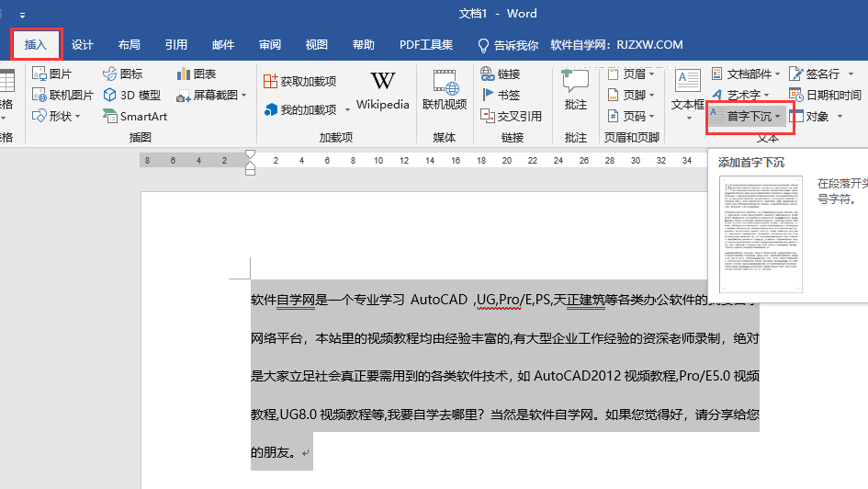The width and height of the screenshot is (868, 489).
Task: Open the Shapes (形状) gallery
Action: [x=56, y=117]
